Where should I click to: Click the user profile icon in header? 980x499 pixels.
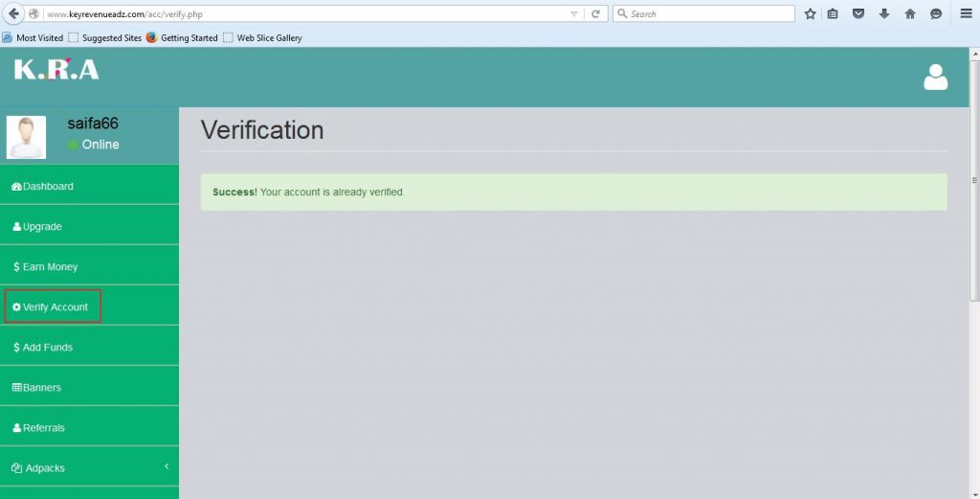coord(935,78)
